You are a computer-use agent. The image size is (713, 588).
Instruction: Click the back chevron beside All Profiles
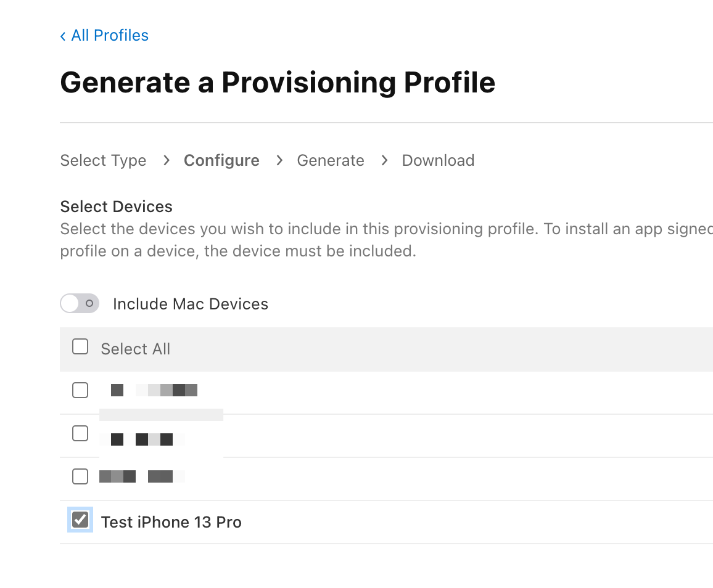(63, 36)
